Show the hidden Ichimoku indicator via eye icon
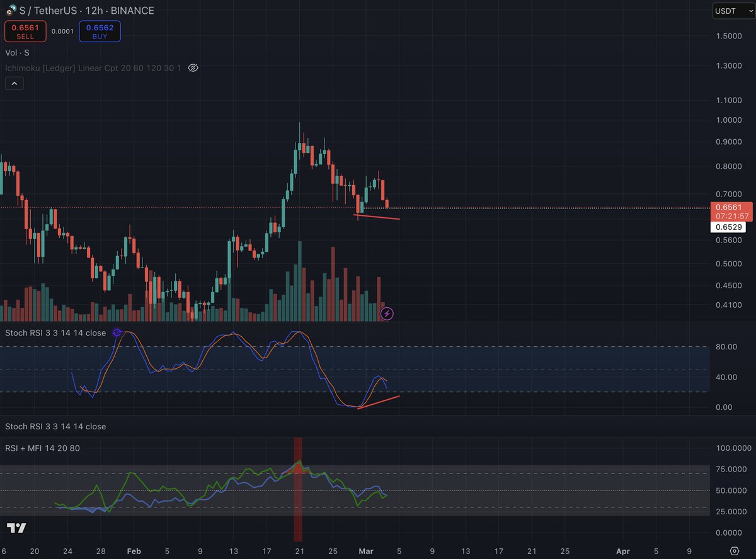The width and height of the screenshot is (756, 559). pos(193,67)
